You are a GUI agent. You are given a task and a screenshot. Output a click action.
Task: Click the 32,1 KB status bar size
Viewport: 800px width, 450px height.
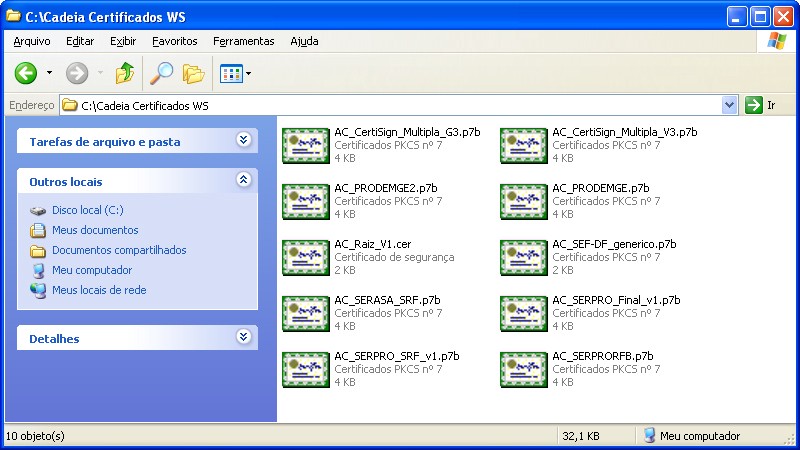tap(581, 436)
